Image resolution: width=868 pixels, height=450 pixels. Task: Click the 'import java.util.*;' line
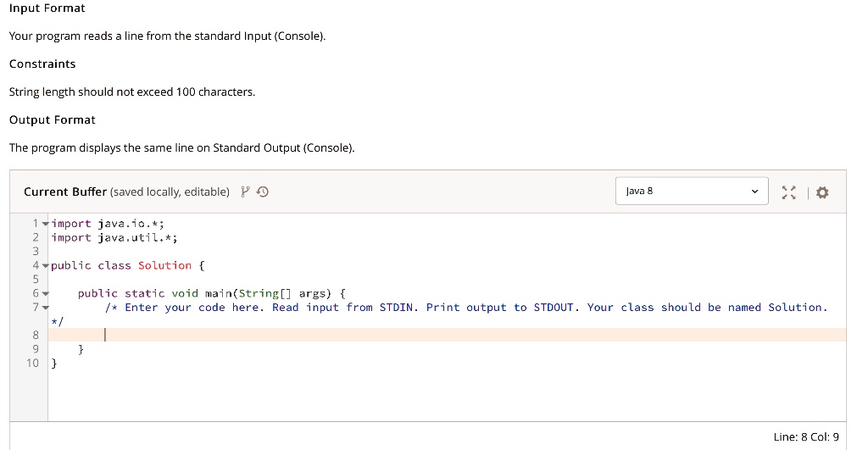pyautogui.click(x=114, y=237)
